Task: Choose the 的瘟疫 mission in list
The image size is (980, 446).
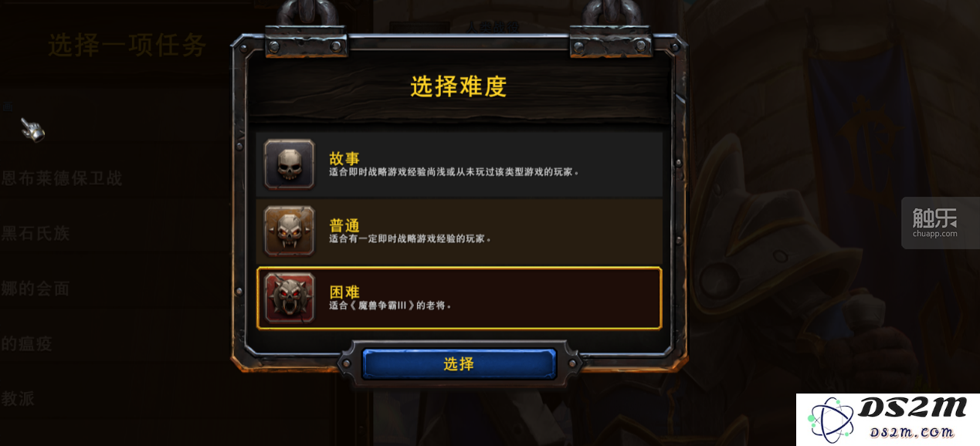Action: point(26,344)
